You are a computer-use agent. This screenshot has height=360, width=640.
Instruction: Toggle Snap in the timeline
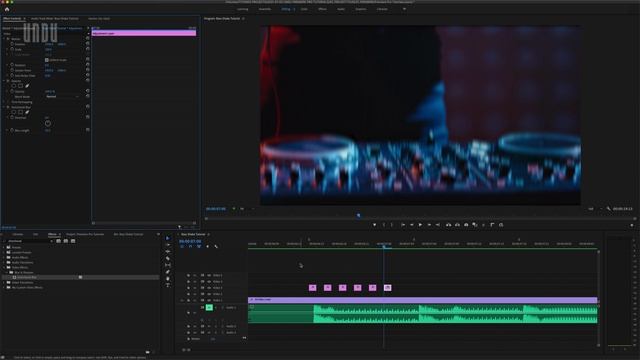[x=190, y=247]
